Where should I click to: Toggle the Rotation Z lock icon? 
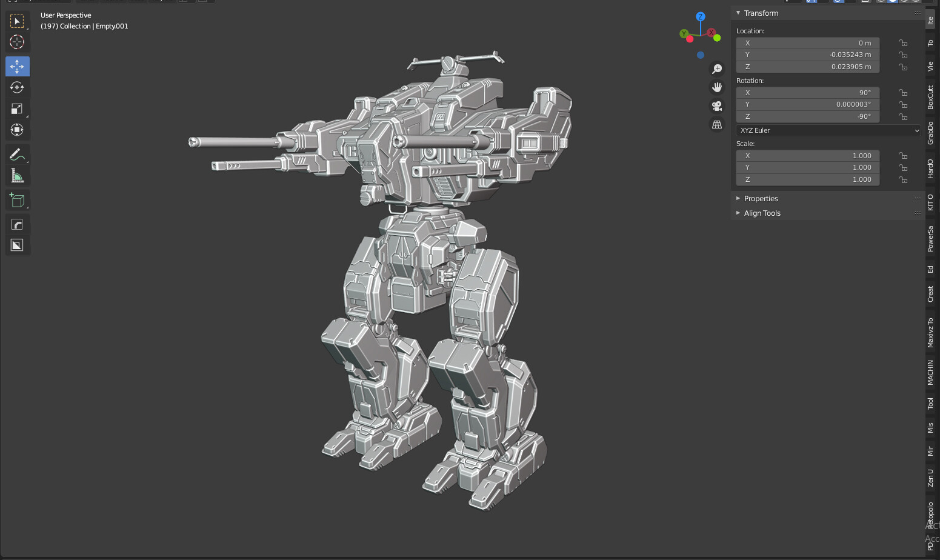pyautogui.click(x=903, y=116)
